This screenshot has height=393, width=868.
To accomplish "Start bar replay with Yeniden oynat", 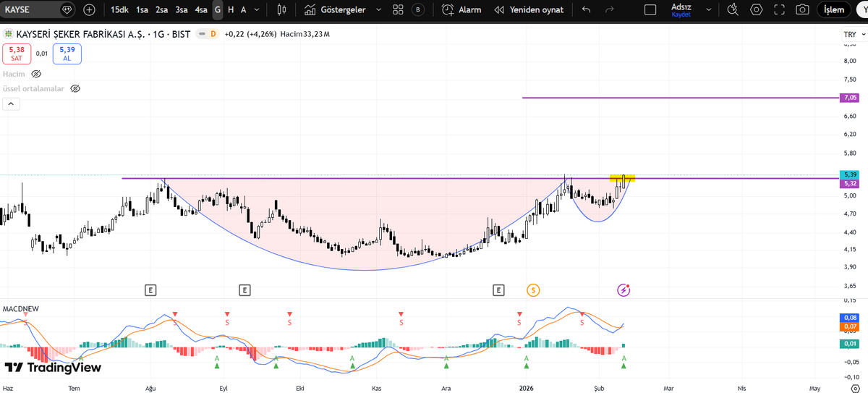I will point(529,10).
